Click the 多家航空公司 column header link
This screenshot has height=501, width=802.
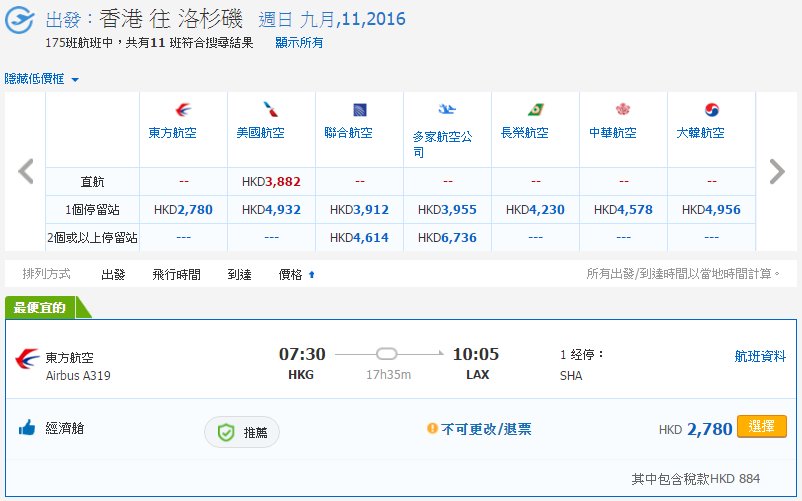[x=442, y=144]
